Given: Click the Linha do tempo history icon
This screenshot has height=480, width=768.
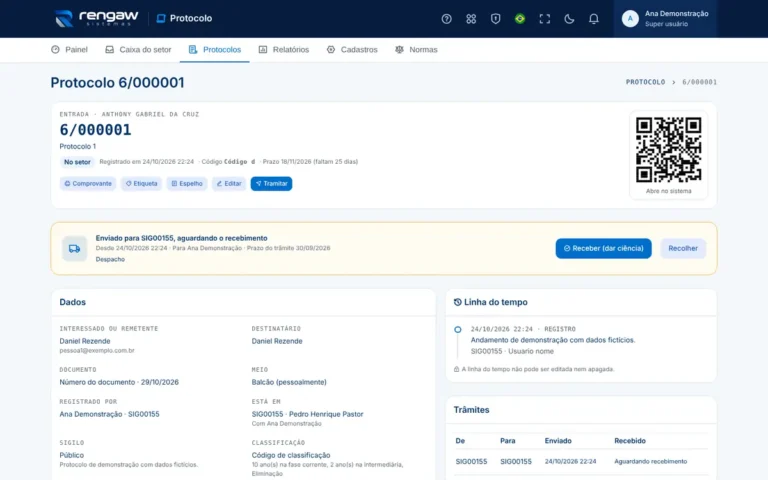Looking at the screenshot, I should tap(457, 302).
